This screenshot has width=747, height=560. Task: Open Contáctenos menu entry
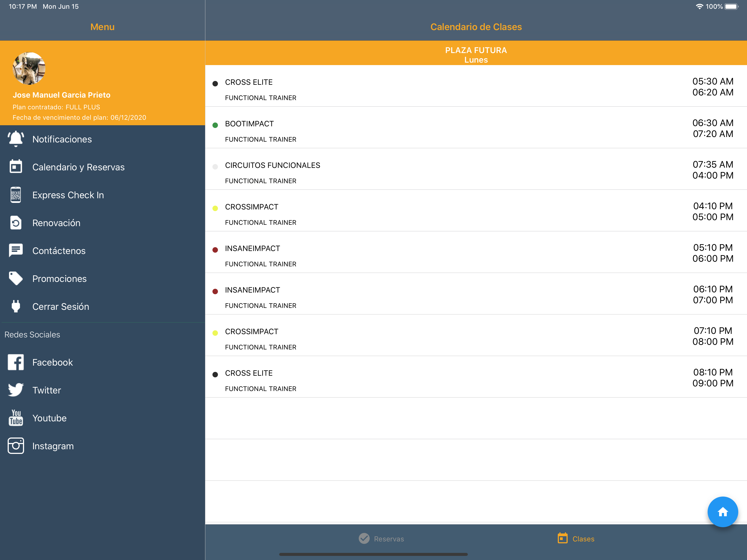click(102, 251)
